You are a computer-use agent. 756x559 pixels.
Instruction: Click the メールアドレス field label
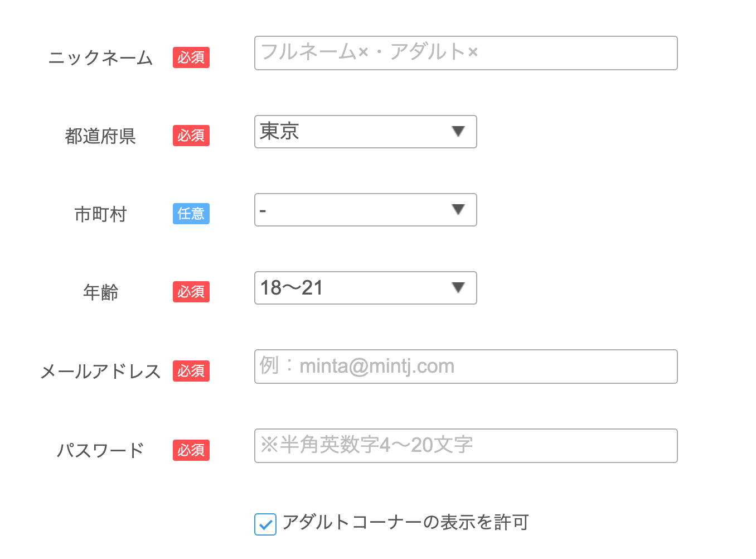pos(100,372)
